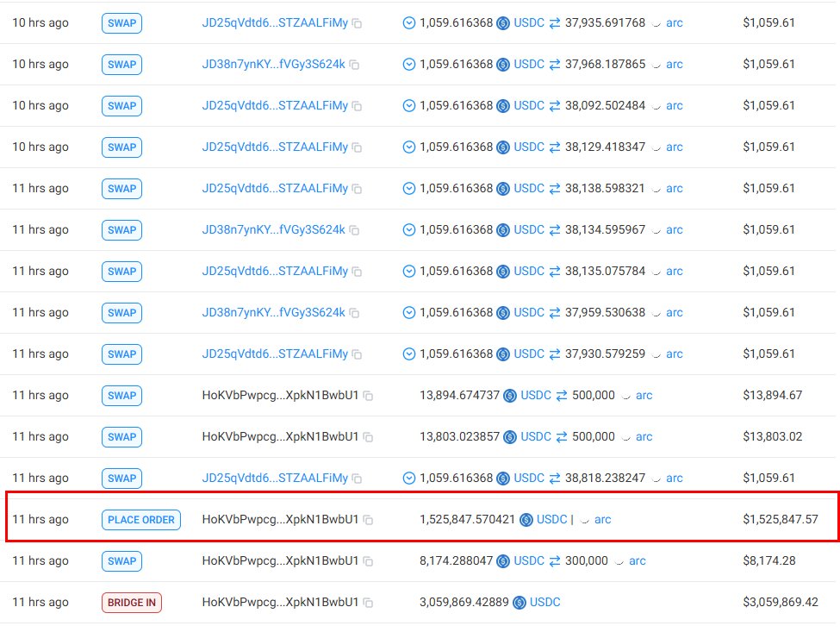Select the 3,059,869.42889 amount
The height and width of the screenshot is (632, 840).
pos(464,603)
